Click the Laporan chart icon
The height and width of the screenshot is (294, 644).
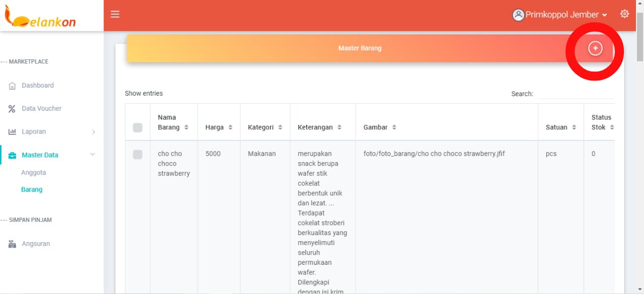(13, 132)
